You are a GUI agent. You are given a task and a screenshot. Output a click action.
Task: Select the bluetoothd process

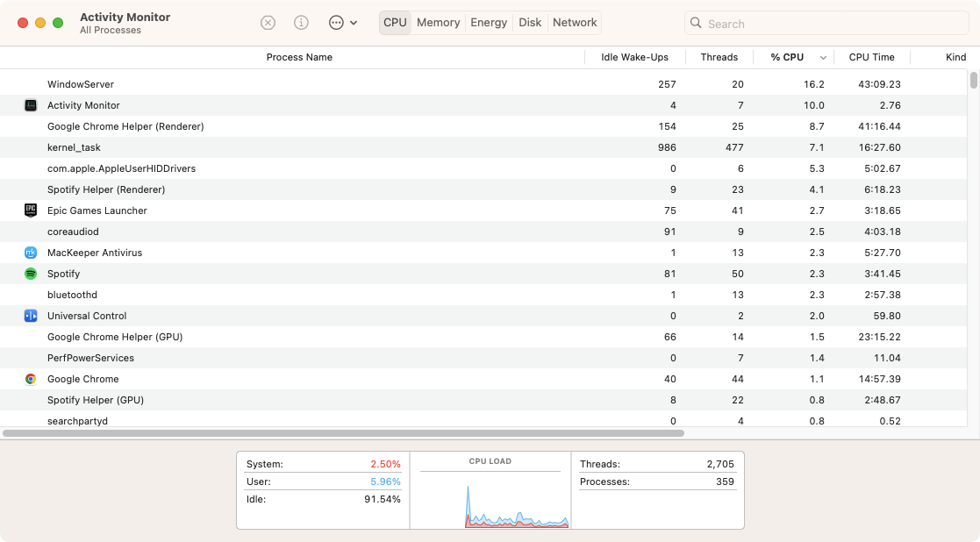pyautogui.click(x=73, y=295)
